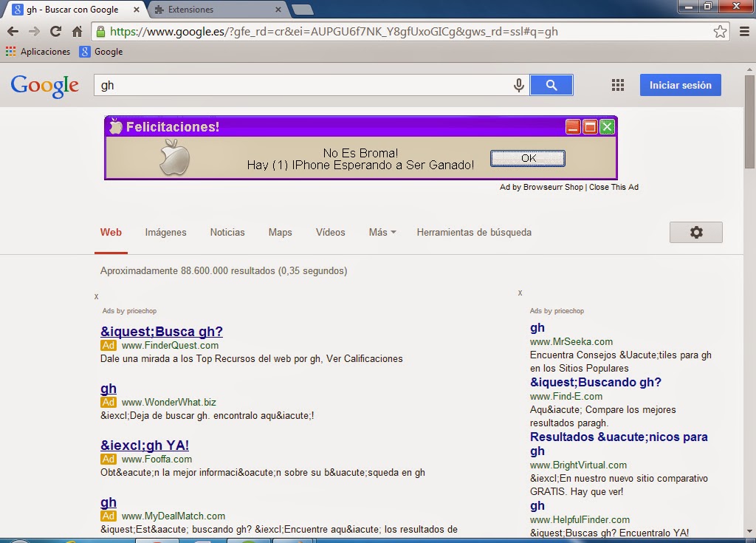
Task: Switch to Noticias results
Action: click(227, 232)
